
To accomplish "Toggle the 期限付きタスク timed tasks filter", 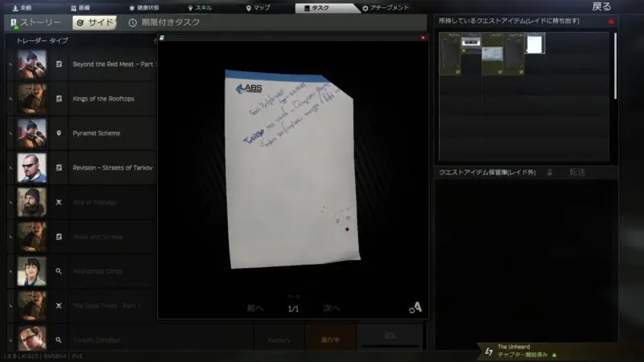I will click(164, 23).
